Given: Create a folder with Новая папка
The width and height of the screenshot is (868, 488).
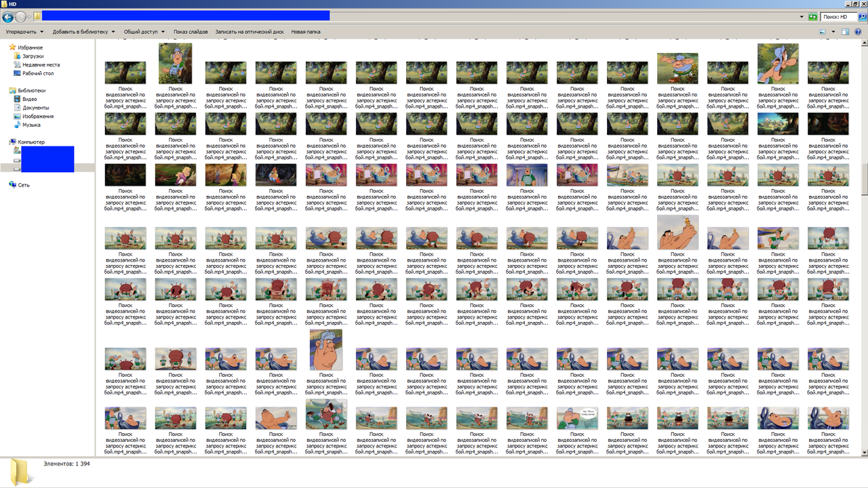Looking at the screenshot, I should 306,31.
